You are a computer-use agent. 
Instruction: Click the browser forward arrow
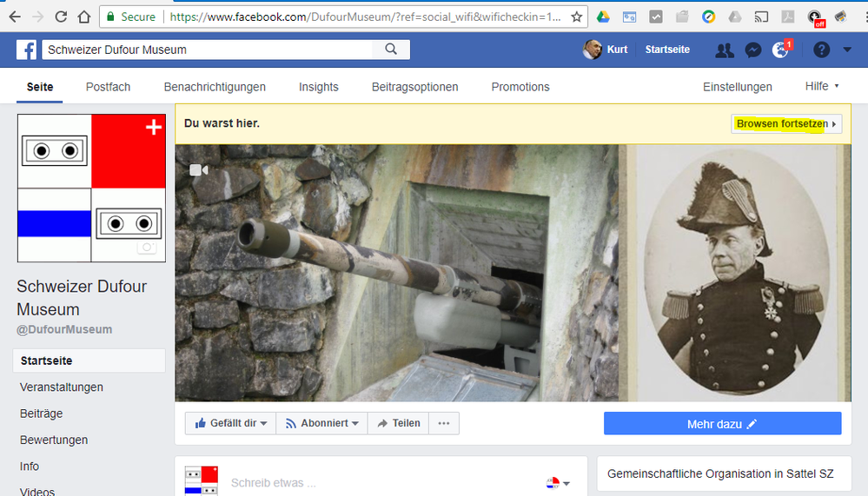tap(37, 17)
